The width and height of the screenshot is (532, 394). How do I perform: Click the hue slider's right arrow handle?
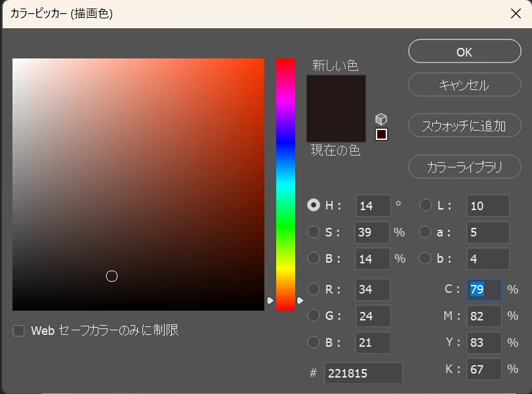[x=300, y=301]
